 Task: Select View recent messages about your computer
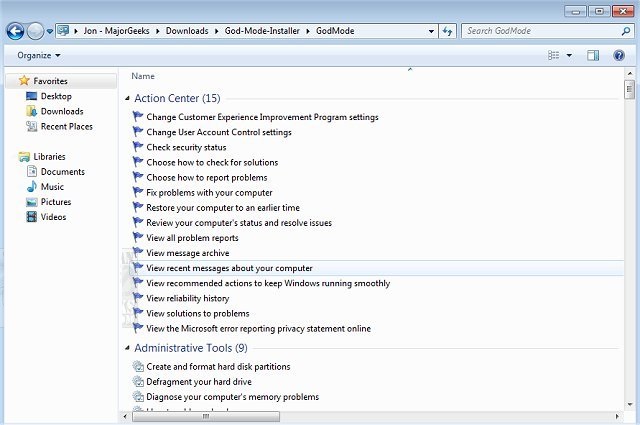[x=229, y=268]
